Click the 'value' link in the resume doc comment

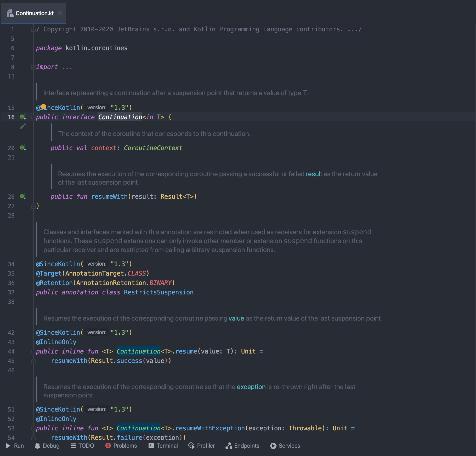pos(236,318)
